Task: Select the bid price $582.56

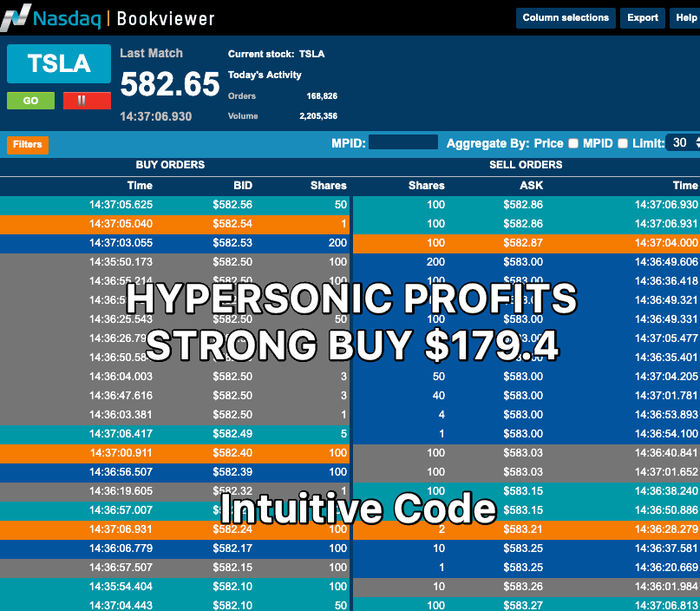Action: (232, 205)
